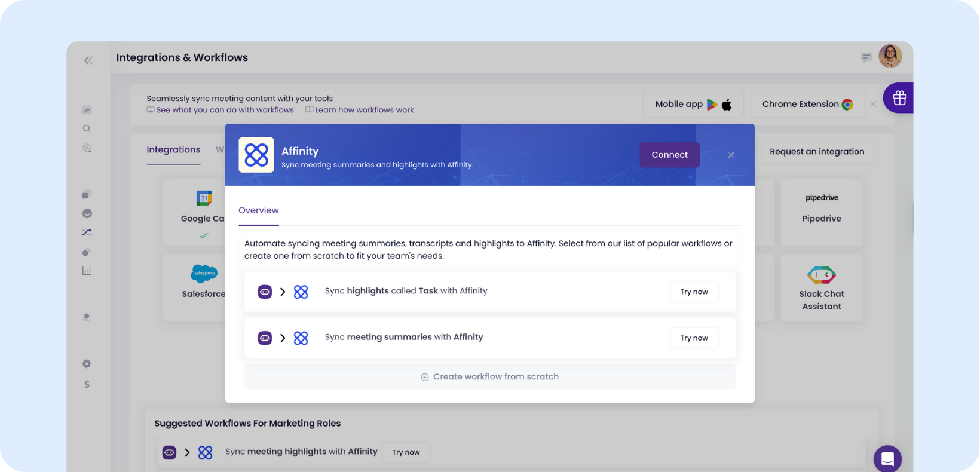Click the sidebar integrations shuffle icon
Viewport: 980px width, 472px height.
[x=87, y=232]
